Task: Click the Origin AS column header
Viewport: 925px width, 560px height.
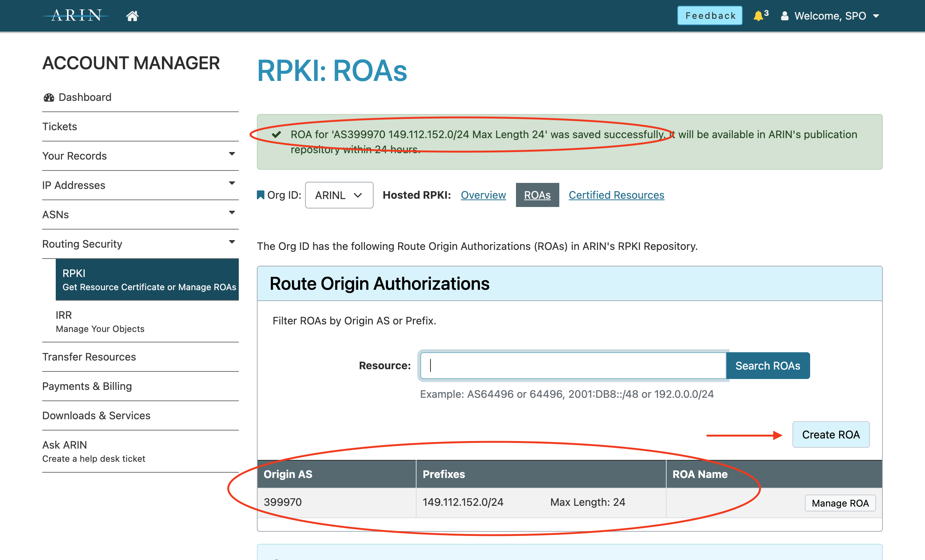Action: pos(337,474)
